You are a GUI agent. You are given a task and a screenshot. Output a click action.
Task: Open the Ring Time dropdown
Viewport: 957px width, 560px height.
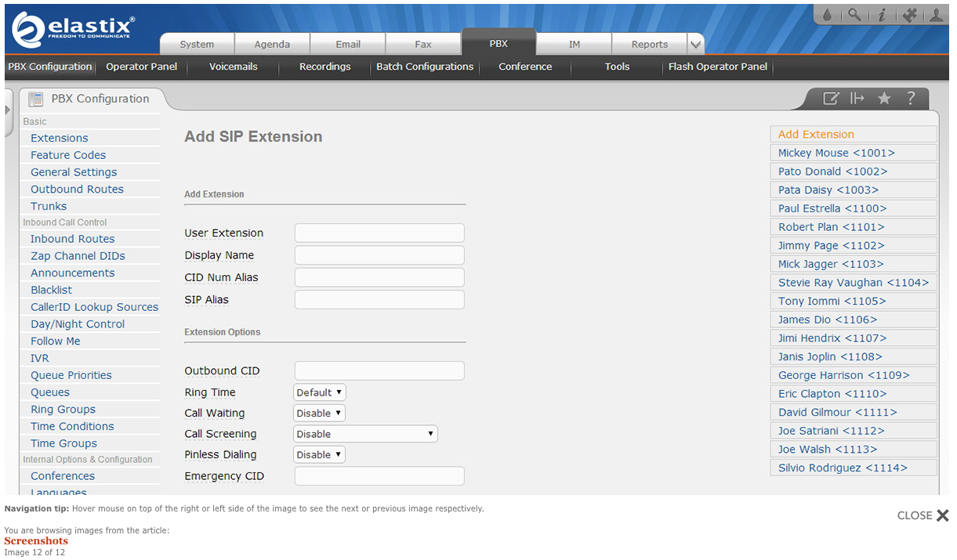click(320, 392)
